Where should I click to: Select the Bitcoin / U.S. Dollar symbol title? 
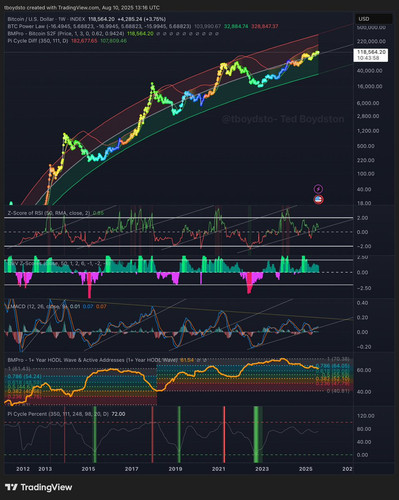pyautogui.click(x=46, y=19)
